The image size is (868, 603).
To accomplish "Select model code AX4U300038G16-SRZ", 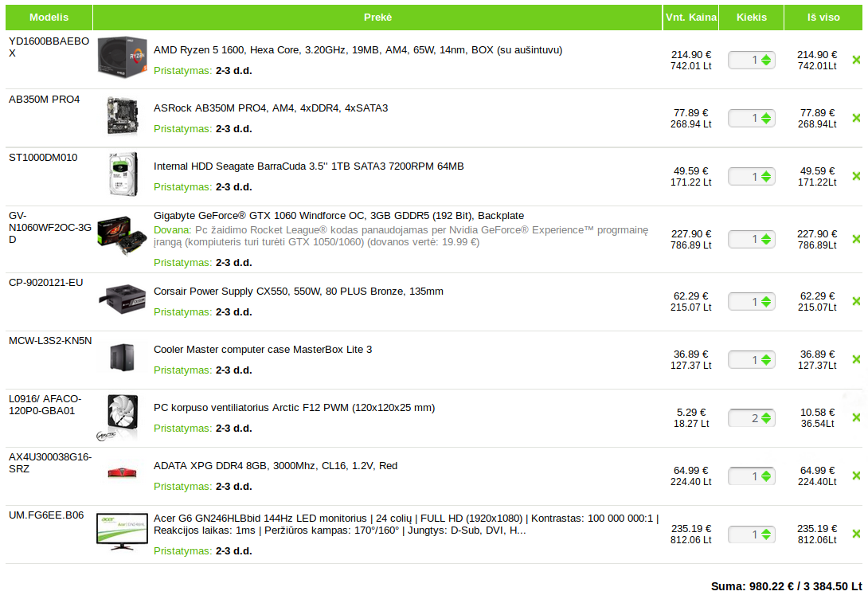I will [50, 463].
